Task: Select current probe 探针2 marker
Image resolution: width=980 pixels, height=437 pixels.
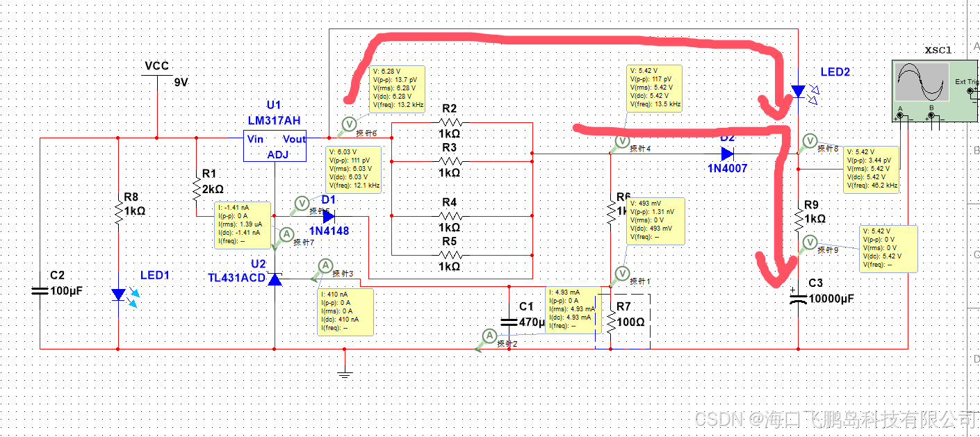Action: [x=489, y=336]
